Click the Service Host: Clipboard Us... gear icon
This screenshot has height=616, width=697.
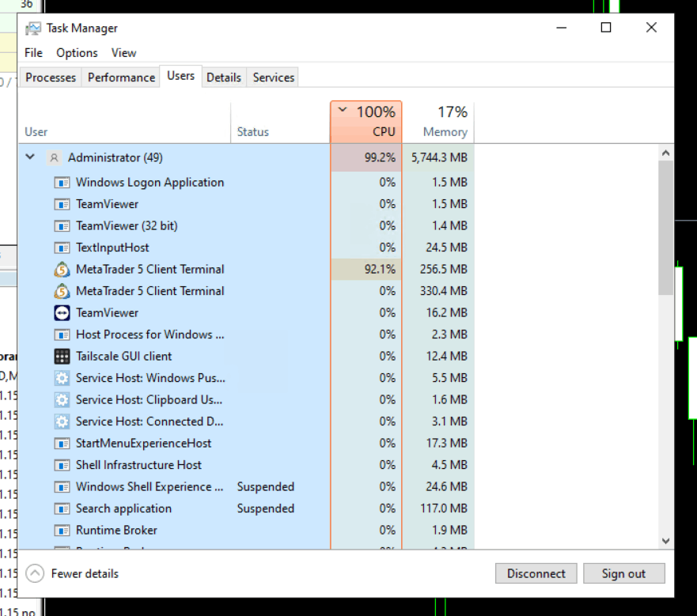tap(62, 400)
